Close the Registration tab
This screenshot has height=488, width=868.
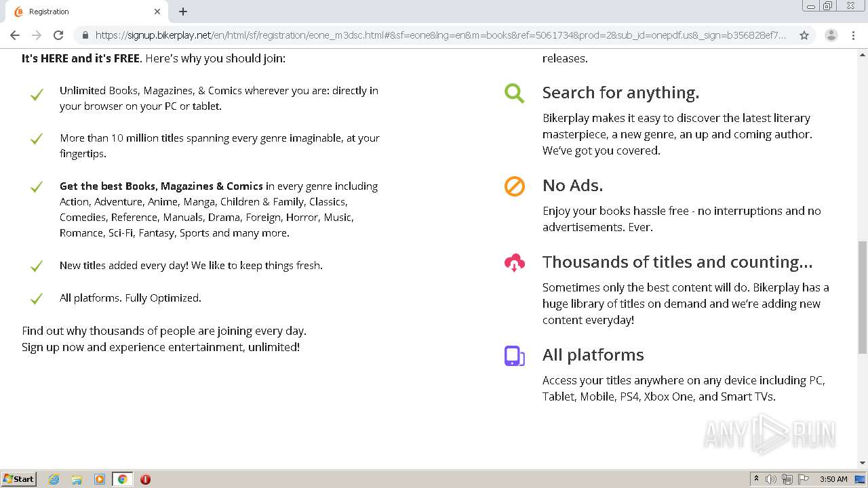pos(157,12)
